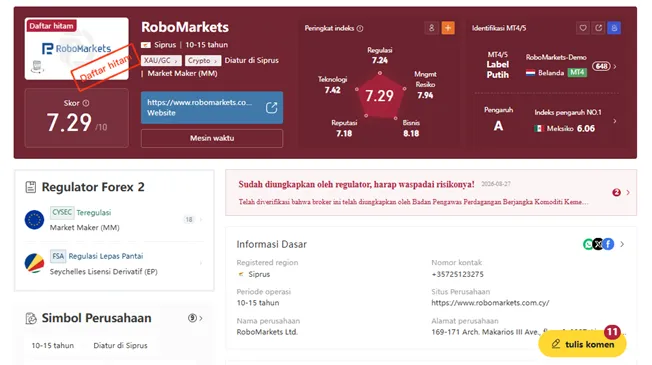Click the orange plus icon beside Peringkat indeks
The height and width of the screenshot is (365, 652).
pyautogui.click(x=448, y=28)
